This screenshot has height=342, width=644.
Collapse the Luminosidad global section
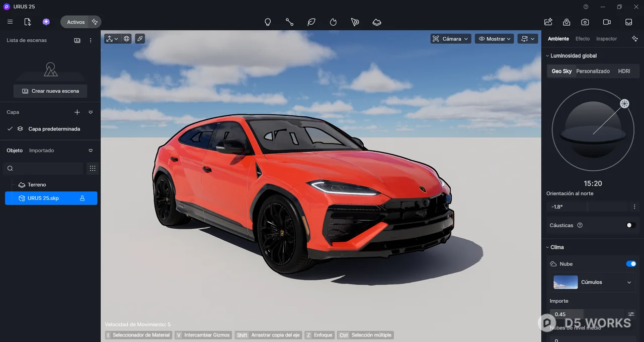click(547, 56)
